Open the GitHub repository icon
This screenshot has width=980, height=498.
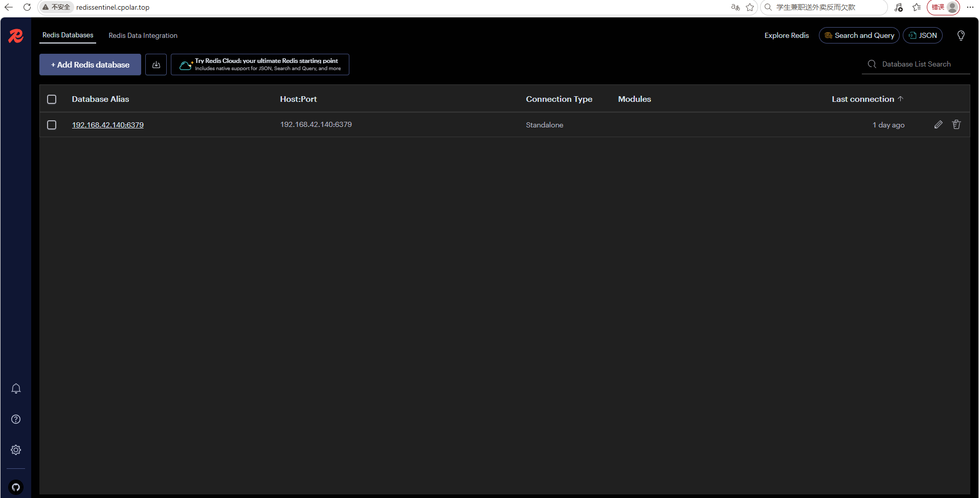coord(16,487)
